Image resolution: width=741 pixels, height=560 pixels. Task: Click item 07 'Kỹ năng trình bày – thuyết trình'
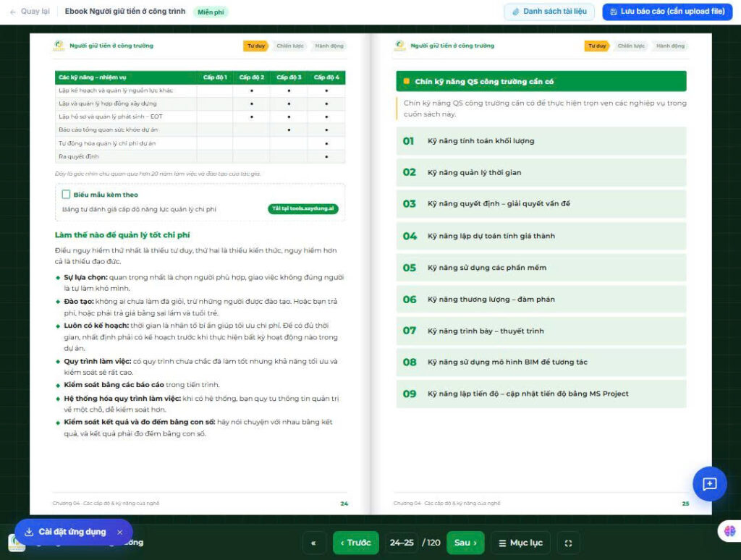[x=541, y=331]
